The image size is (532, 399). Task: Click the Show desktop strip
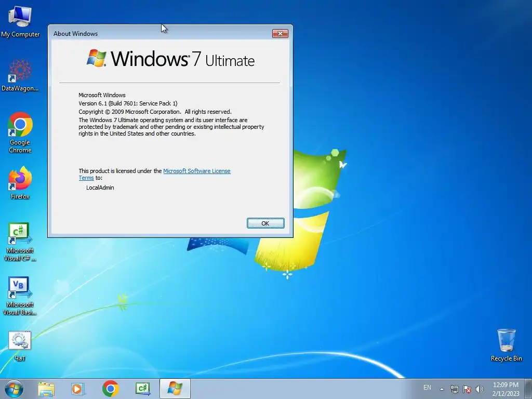(x=528, y=389)
